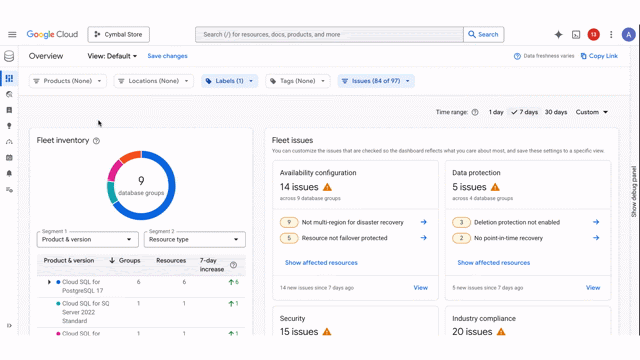Open notifications badge showing 13
Viewport: 640px width, 360px height.
[x=593, y=35]
